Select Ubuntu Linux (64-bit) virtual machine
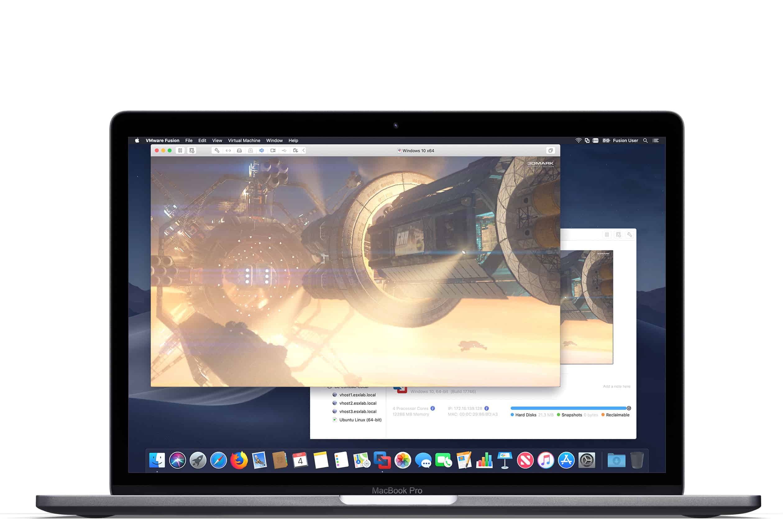Image resolution: width=783 pixels, height=532 pixels. 360,420
